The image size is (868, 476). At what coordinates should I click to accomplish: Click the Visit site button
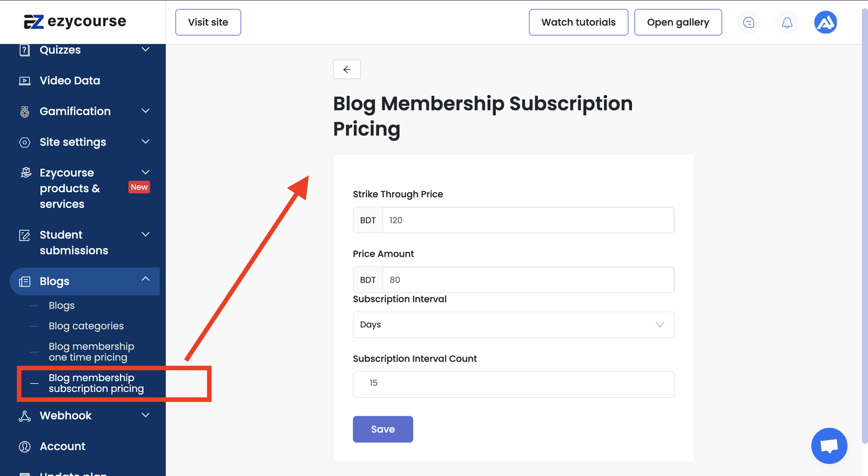[208, 22]
